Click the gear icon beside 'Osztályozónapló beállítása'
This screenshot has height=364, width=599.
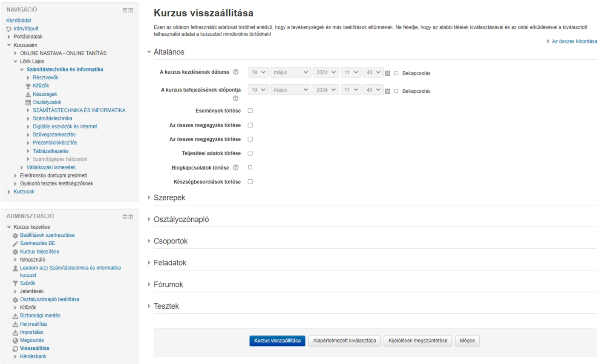point(15,300)
